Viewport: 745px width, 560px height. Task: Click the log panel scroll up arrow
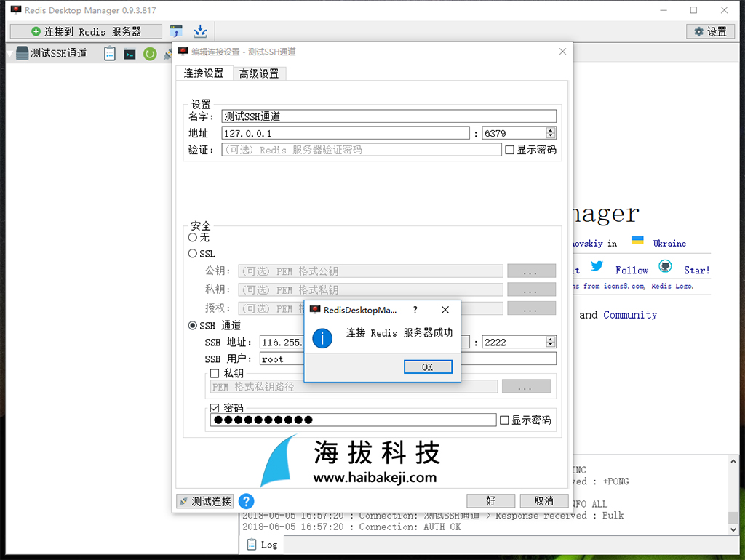pyautogui.click(x=733, y=461)
